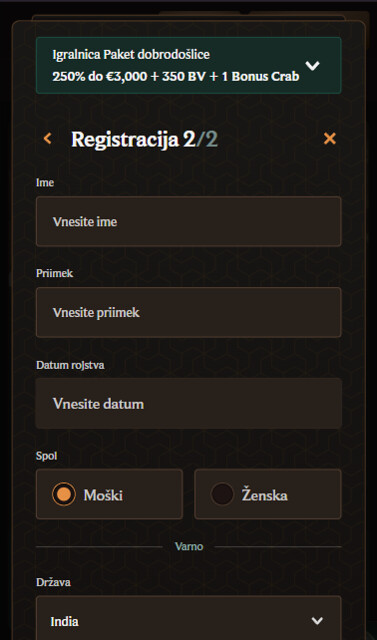Click the 'Priimek' field label
The width and height of the screenshot is (377, 640).
click(x=55, y=273)
